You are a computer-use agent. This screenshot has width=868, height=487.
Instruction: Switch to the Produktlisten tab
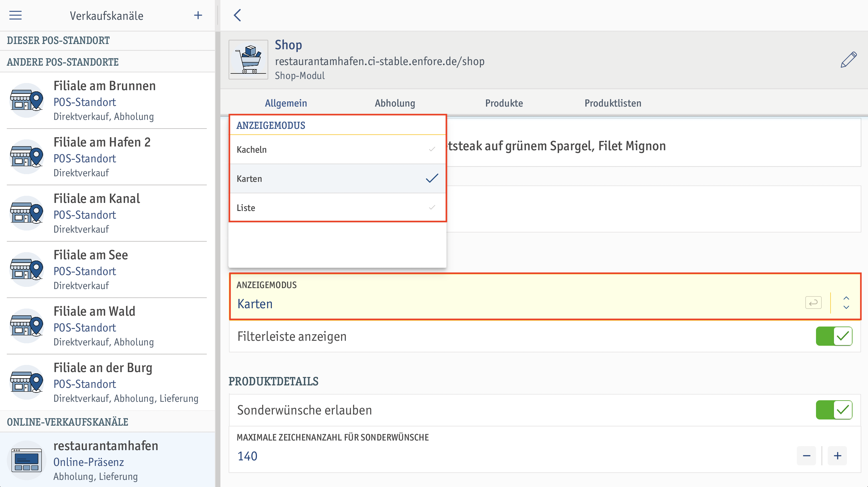613,103
